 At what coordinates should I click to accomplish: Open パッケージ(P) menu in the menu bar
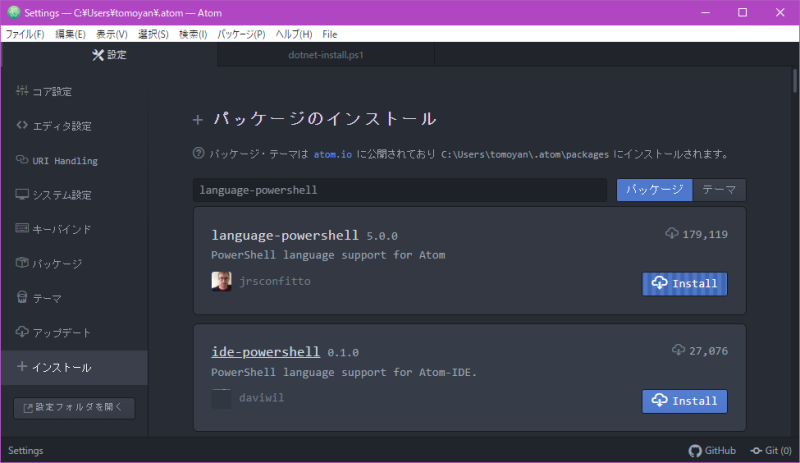point(241,34)
